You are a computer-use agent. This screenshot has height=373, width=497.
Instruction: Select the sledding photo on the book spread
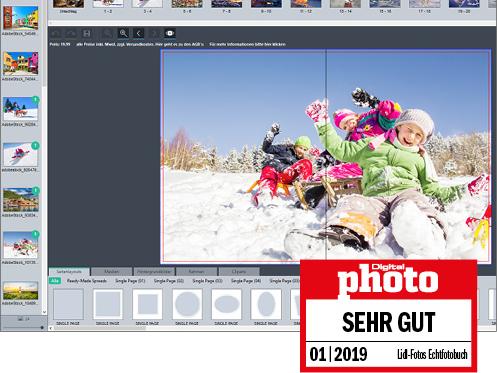pyautogui.click(x=325, y=156)
